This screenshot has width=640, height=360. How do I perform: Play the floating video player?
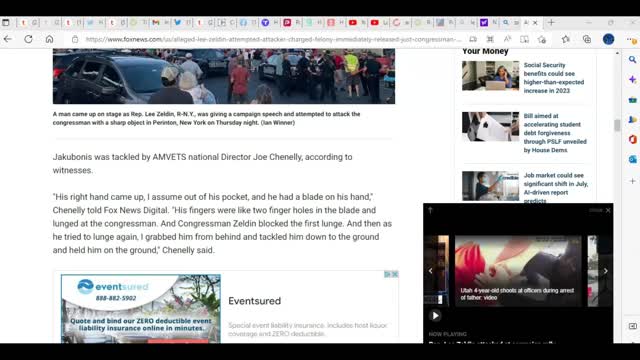435,316
